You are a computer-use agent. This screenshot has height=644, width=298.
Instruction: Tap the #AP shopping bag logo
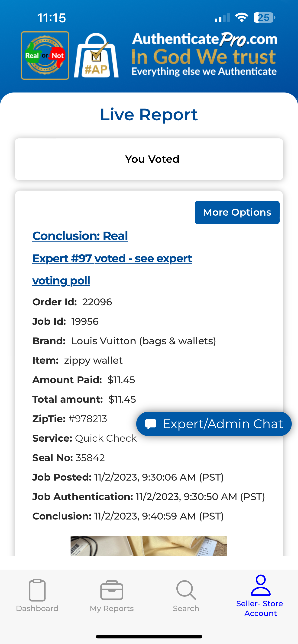96,55
